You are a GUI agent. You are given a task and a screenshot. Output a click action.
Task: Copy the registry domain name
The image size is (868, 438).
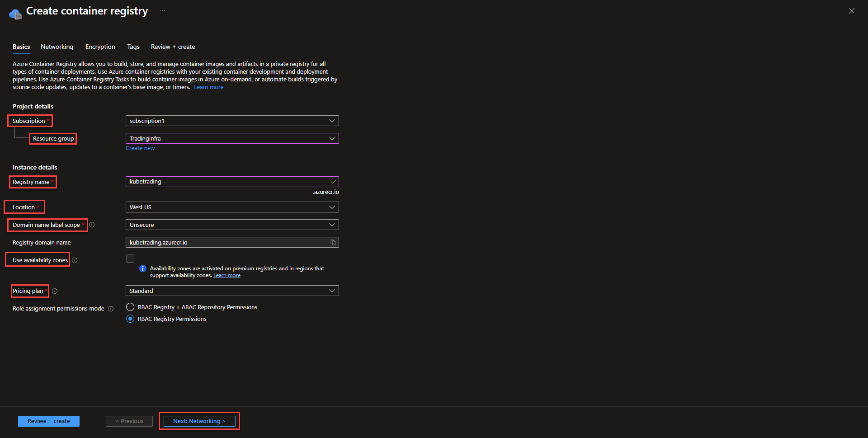333,243
